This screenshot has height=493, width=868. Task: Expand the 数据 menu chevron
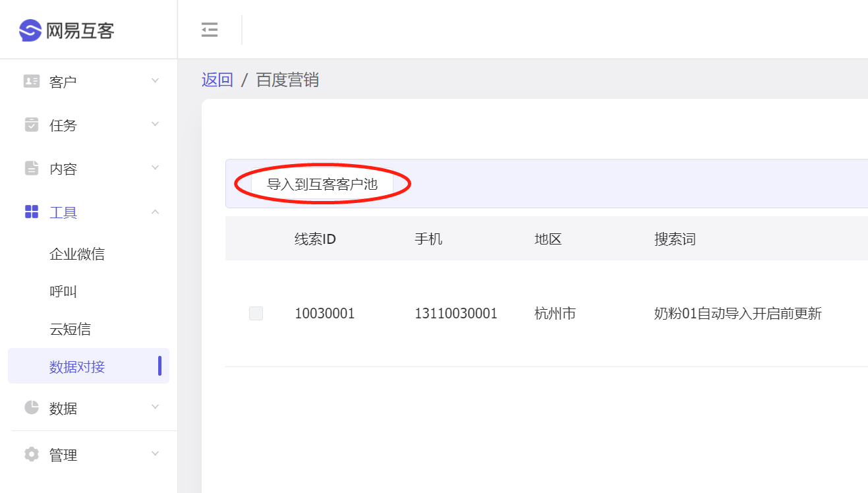coord(156,407)
